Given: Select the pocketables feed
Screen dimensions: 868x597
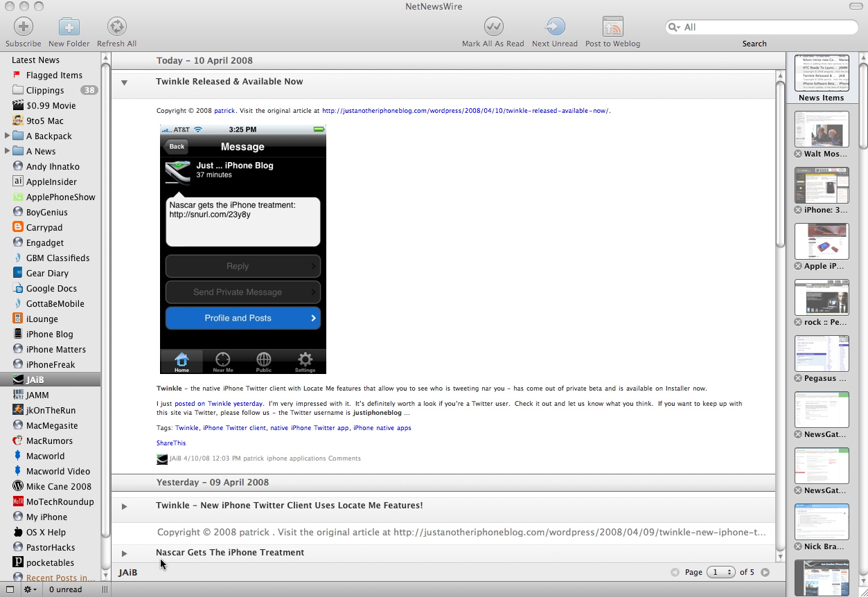Looking at the screenshot, I should (x=50, y=562).
